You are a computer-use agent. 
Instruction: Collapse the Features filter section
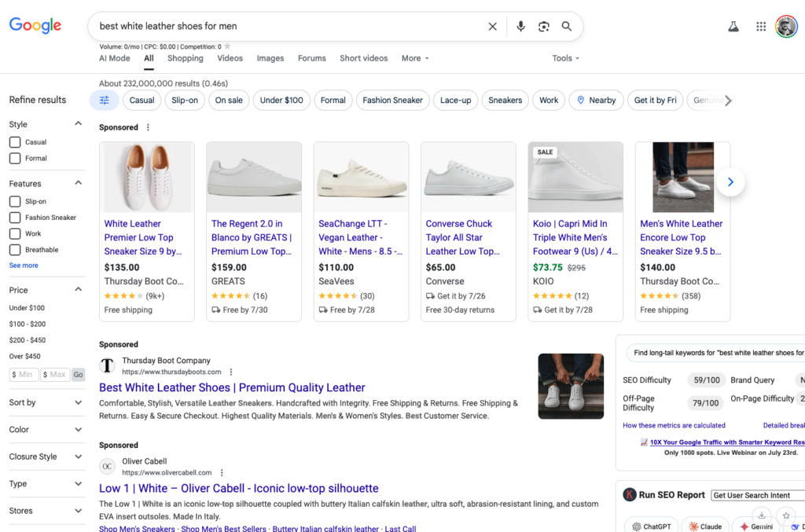(x=78, y=183)
